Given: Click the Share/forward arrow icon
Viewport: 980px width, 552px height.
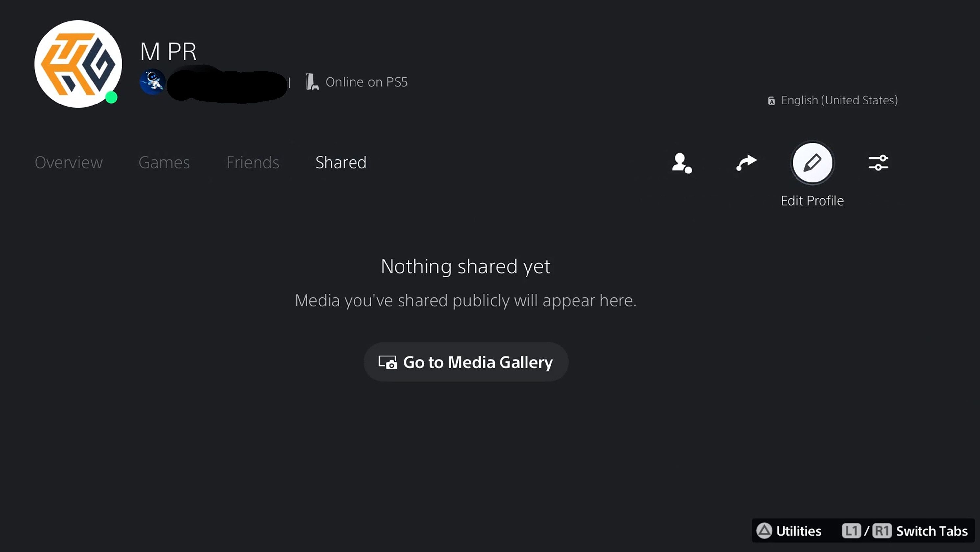Looking at the screenshot, I should click(746, 161).
